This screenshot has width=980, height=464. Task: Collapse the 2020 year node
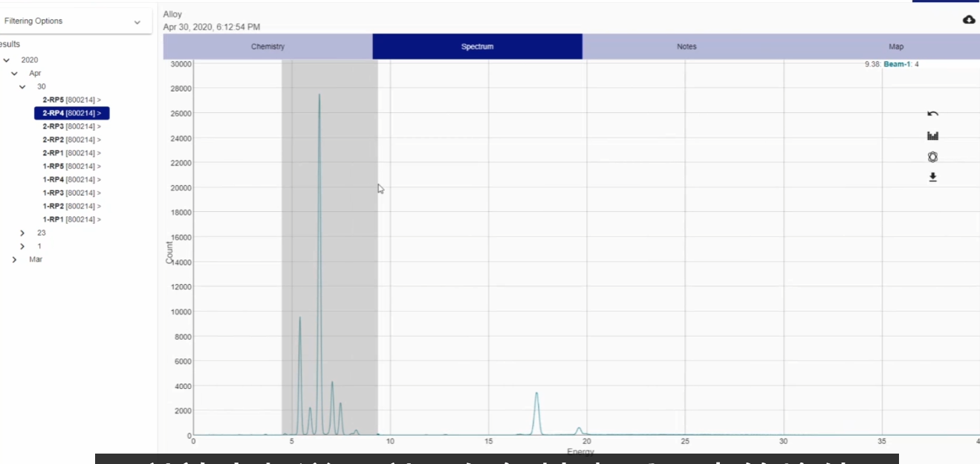point(7,60)
